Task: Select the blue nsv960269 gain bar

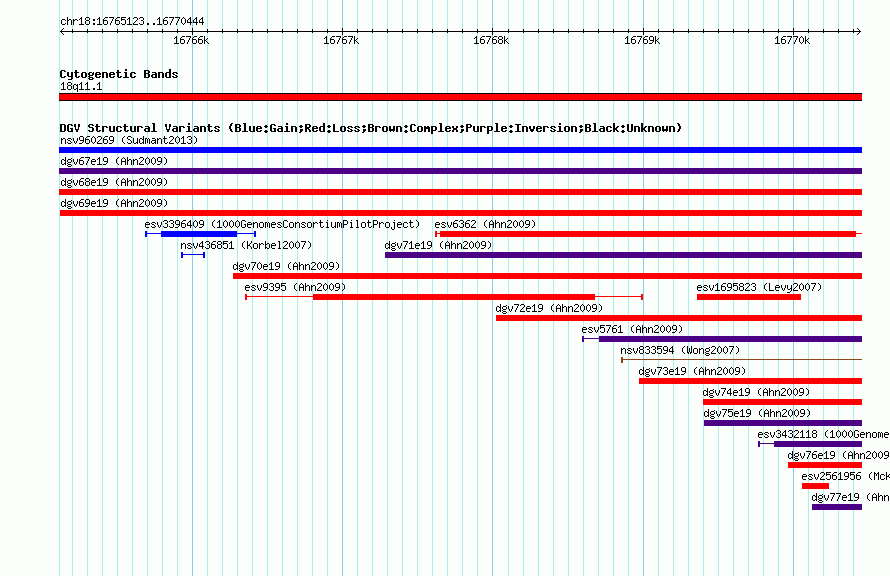Action: [460, 150]
